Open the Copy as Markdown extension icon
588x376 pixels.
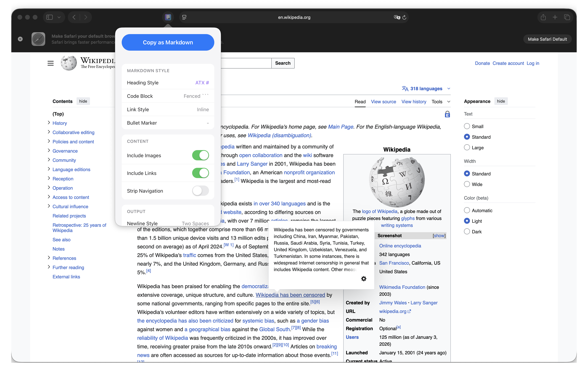pyautogui.click(x=168, y=17)
